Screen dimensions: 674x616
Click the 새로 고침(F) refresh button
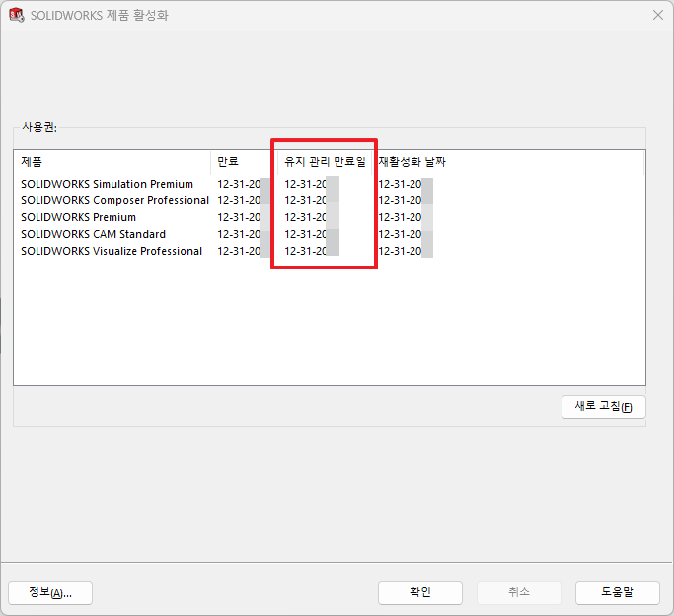(604, 407)
